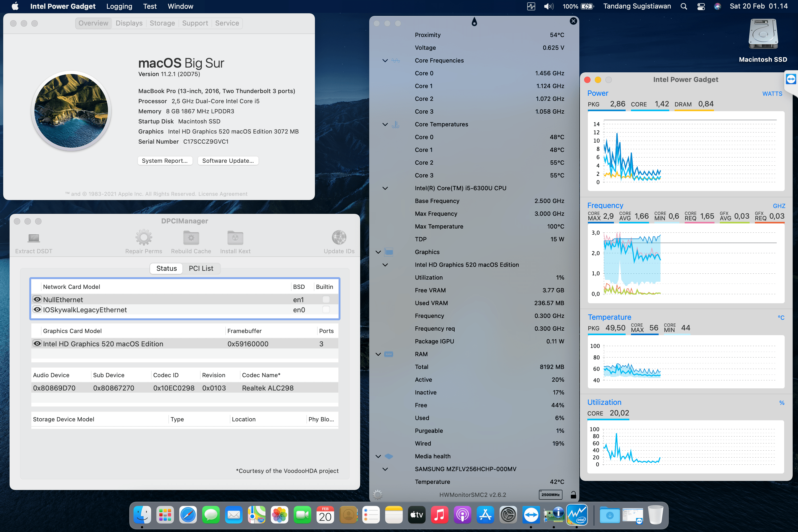Open the Macintosh SSD desktop drive
The image size is (798, 532).
[x=763, y=35]
